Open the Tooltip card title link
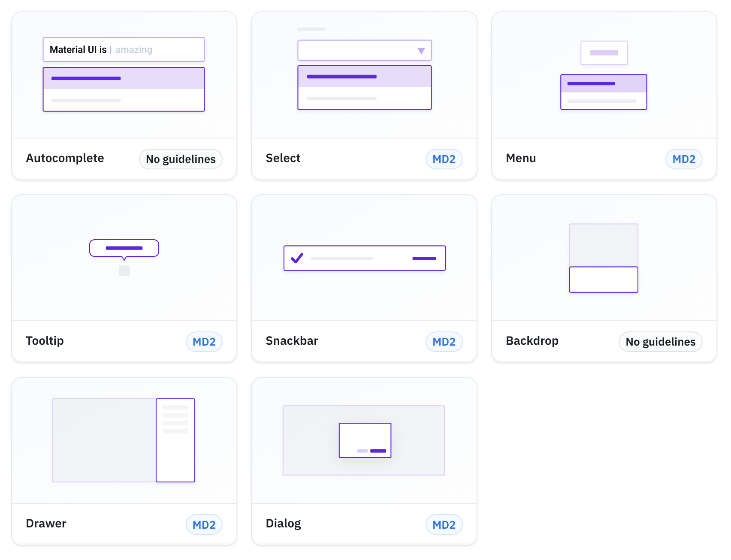The image size is (731, 560). (x=45, y=341)
